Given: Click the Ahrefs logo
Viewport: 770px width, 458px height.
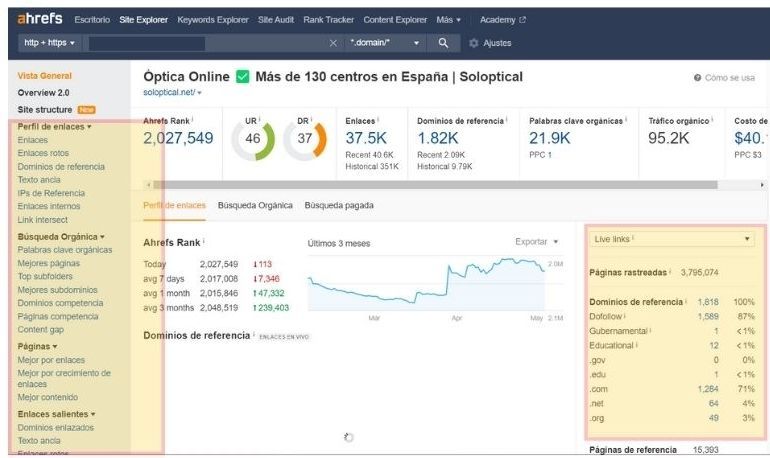Looking at the screenshot, I should (40, 19).
